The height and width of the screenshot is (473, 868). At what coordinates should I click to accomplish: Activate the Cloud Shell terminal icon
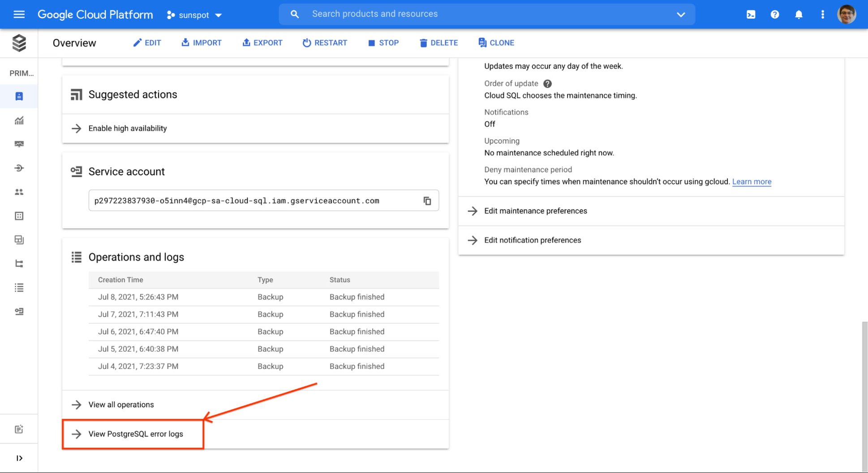(x=751, y=14)
